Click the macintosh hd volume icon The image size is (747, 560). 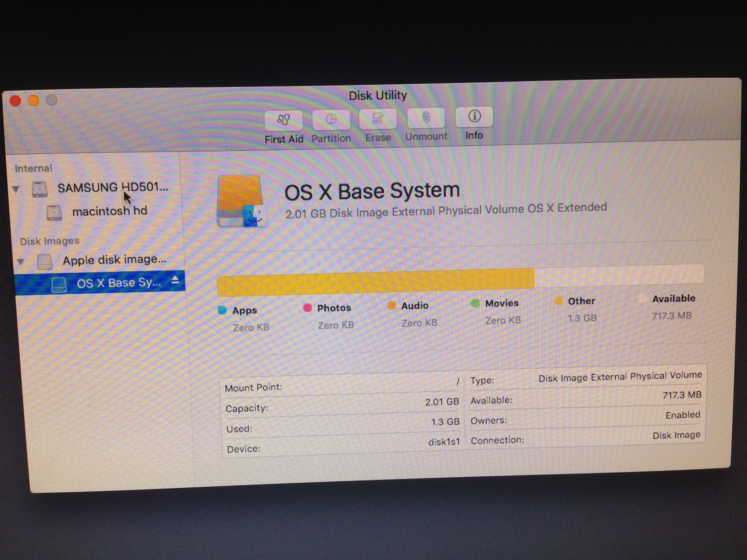[54, 213]
